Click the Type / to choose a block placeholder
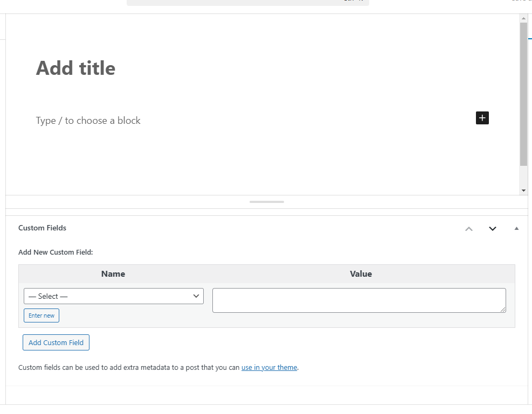This screenshot has height=414, width=532. tap(88, 121)
